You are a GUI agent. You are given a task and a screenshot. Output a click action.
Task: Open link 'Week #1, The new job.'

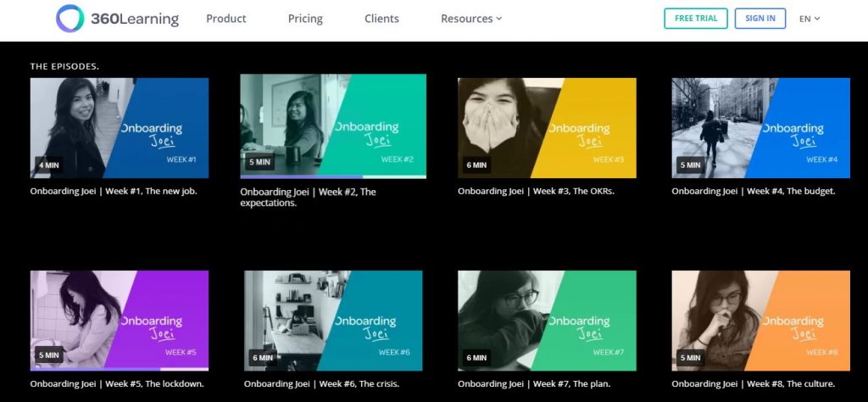[x=151, y=191]
